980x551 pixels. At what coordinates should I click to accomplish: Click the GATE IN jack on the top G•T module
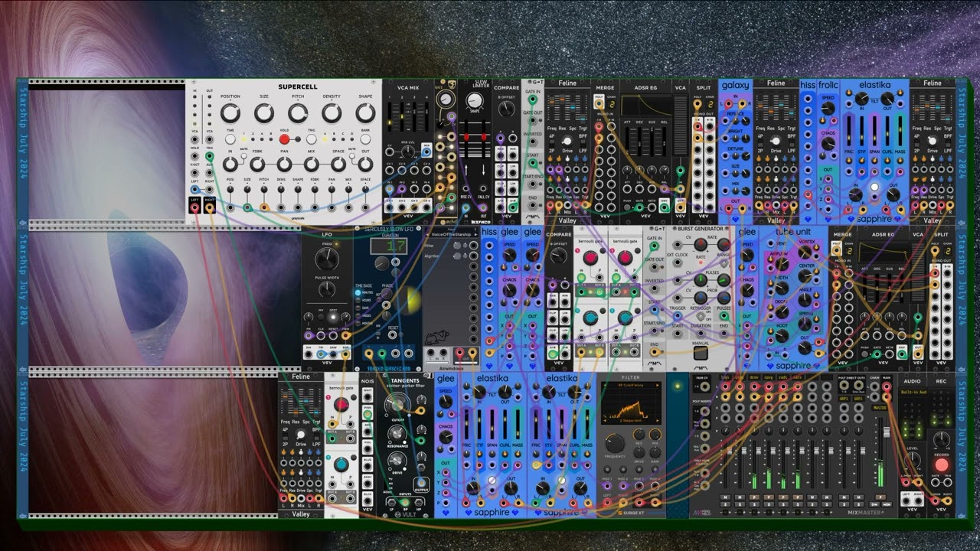coord(533,99)
